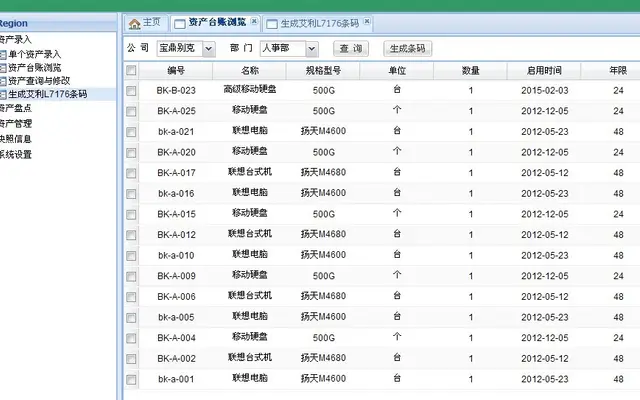This screenshot has height=400, width=640.
Task: Click the 高级移动硬盘 name cell
Action: pyautogui.click(x=250, y=89)
